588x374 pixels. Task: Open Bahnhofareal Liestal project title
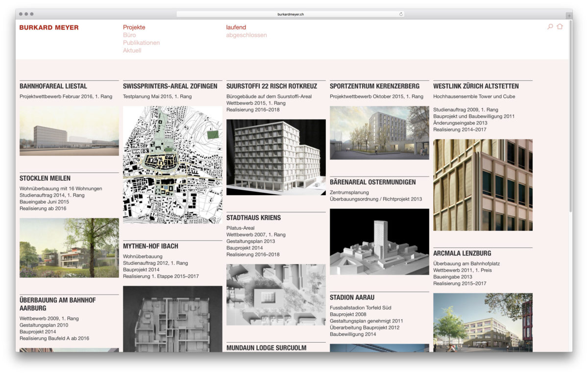tap(53, 86)
